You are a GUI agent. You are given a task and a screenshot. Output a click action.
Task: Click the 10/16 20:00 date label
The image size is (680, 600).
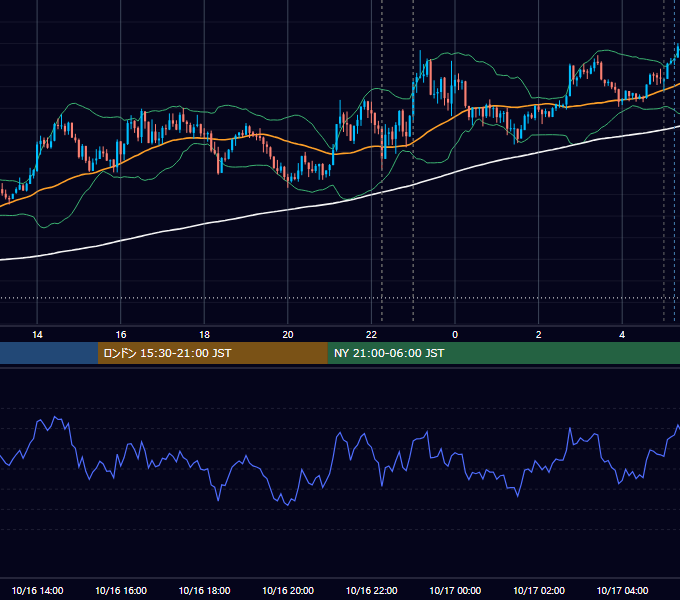pos(288,590)
